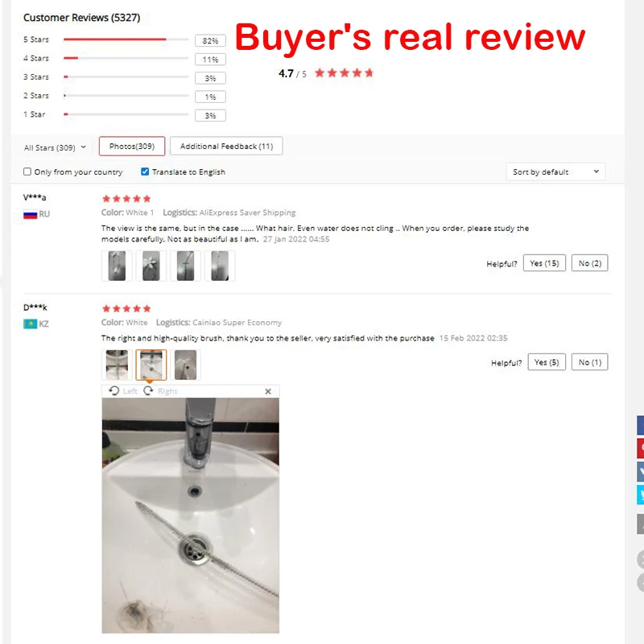Open the third thumbnail in D***k's review

[x=186, y=365]
